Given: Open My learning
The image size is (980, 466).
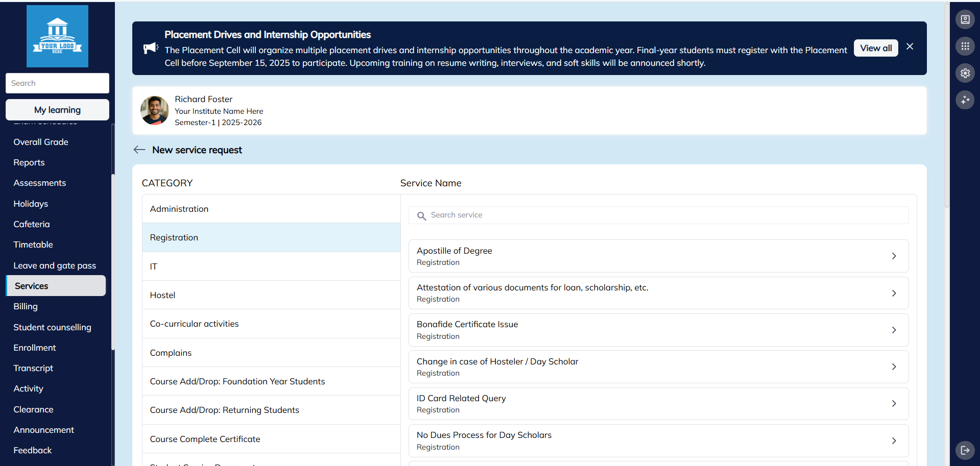Looking at the screenshot, I should coord(57,110).
